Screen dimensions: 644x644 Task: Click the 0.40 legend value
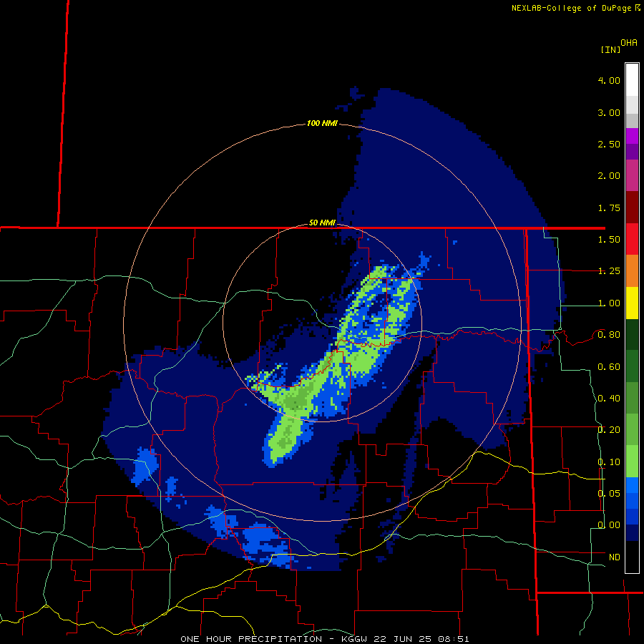click(x=609, y=399)
